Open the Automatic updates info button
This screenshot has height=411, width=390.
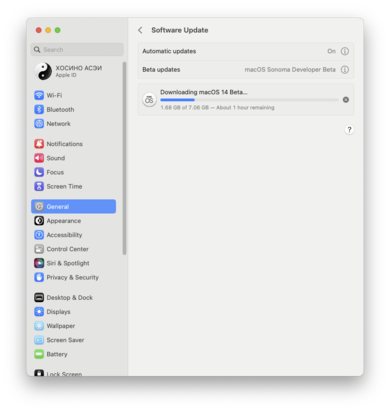click(x=345, y=51)
